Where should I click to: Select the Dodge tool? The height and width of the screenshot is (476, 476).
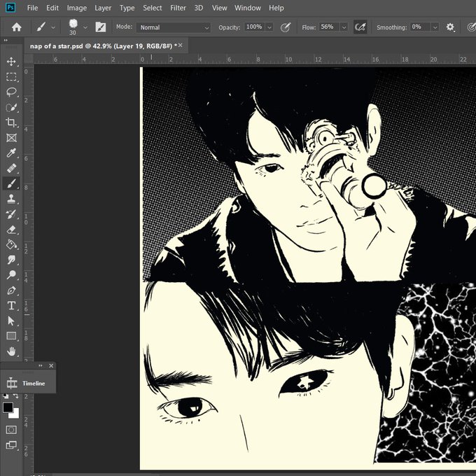(11, 274)
